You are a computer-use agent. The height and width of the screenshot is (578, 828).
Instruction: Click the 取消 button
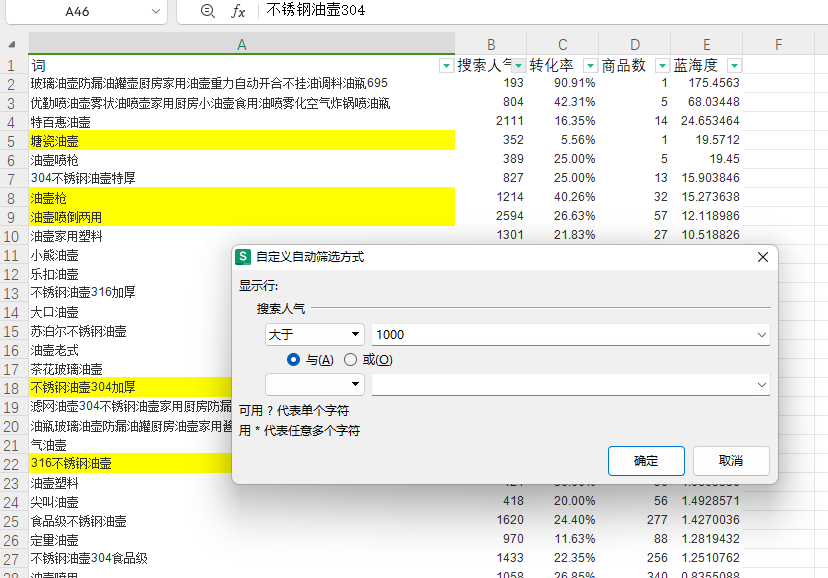(x=731, y=461)
